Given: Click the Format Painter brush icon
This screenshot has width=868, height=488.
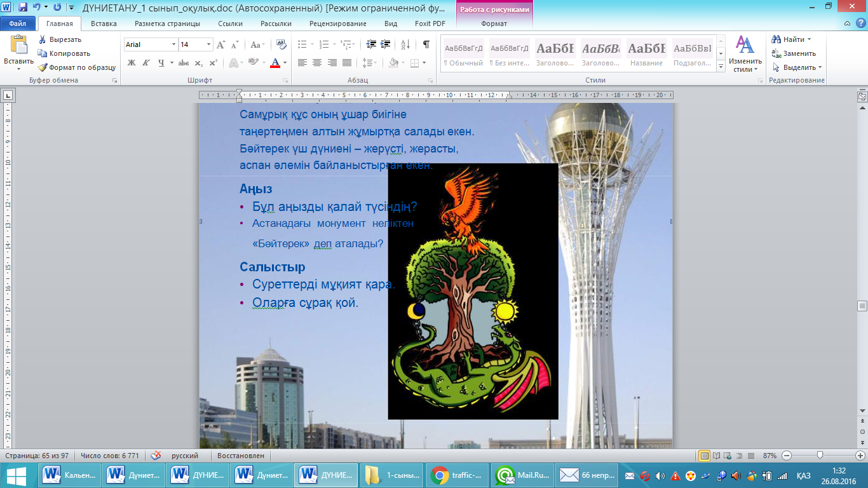Looking at the screenshot, I should click(x=43, y=67).
